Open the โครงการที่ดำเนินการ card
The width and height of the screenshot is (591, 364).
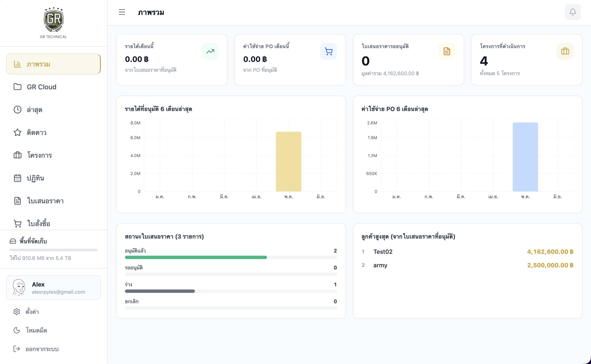(527, 60)
